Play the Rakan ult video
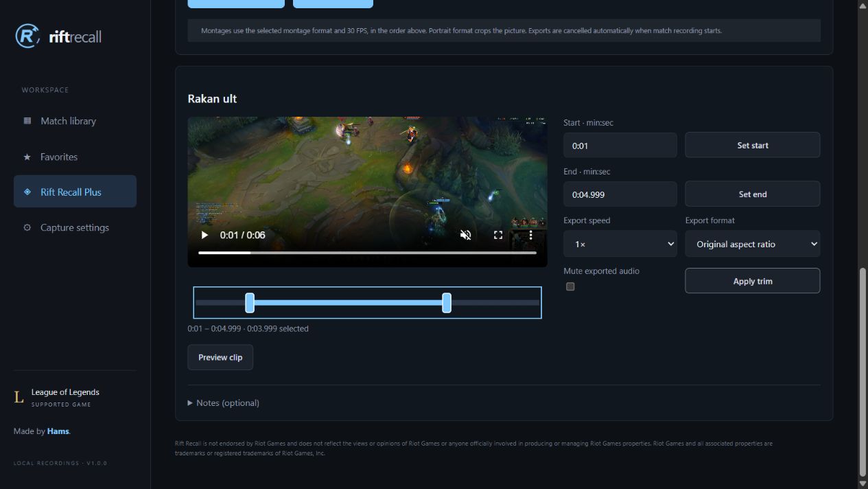868x489 pixels. [204, 235]
